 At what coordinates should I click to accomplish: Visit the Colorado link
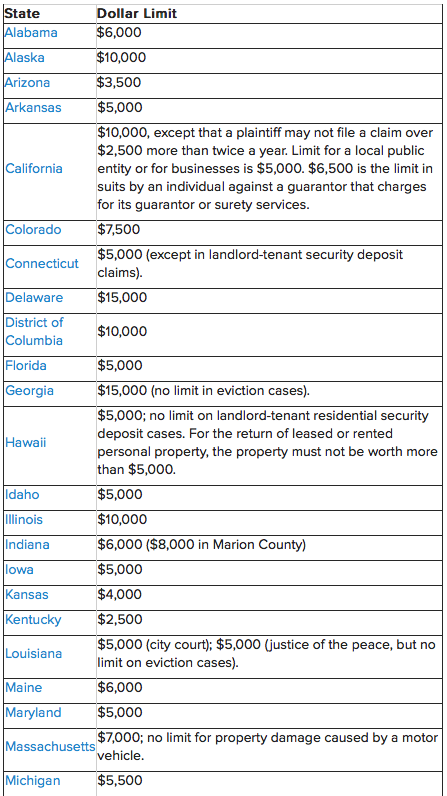(33, 229)
